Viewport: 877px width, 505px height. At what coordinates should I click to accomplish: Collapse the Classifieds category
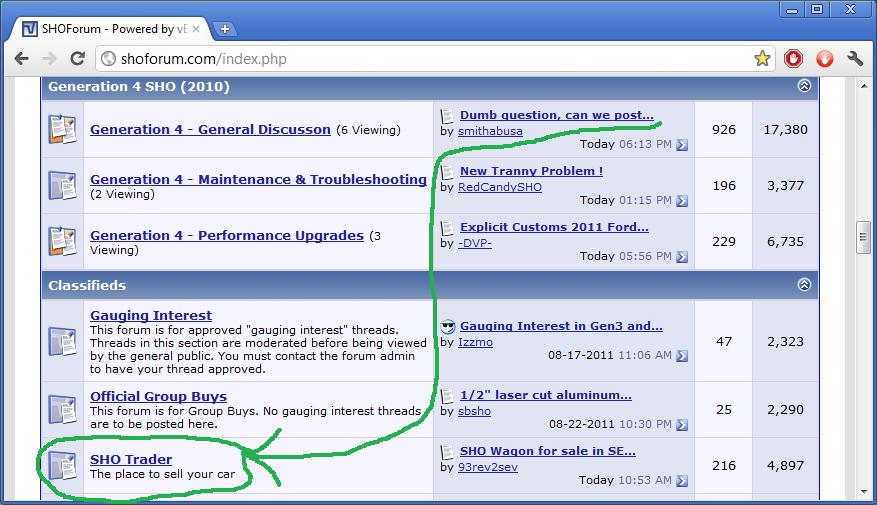click(x=804, y=285)
